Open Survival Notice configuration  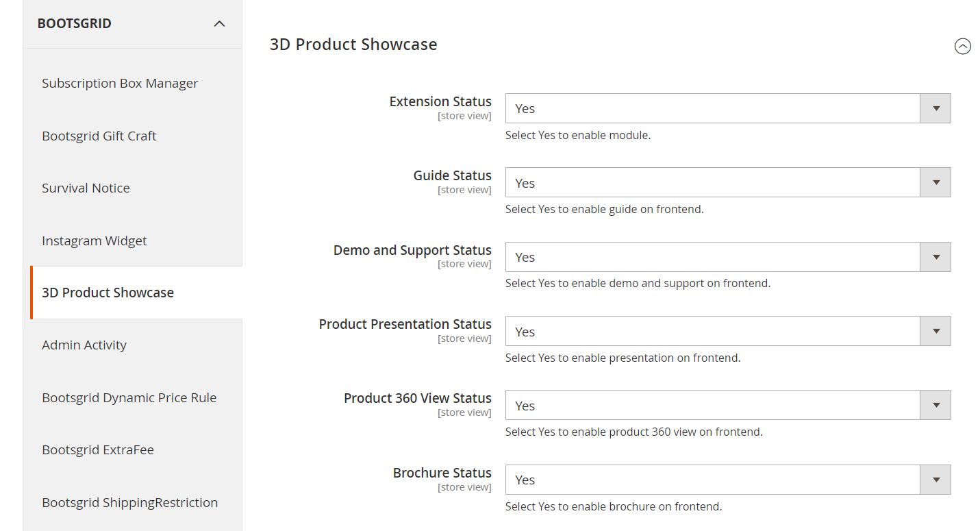(86, 188)
